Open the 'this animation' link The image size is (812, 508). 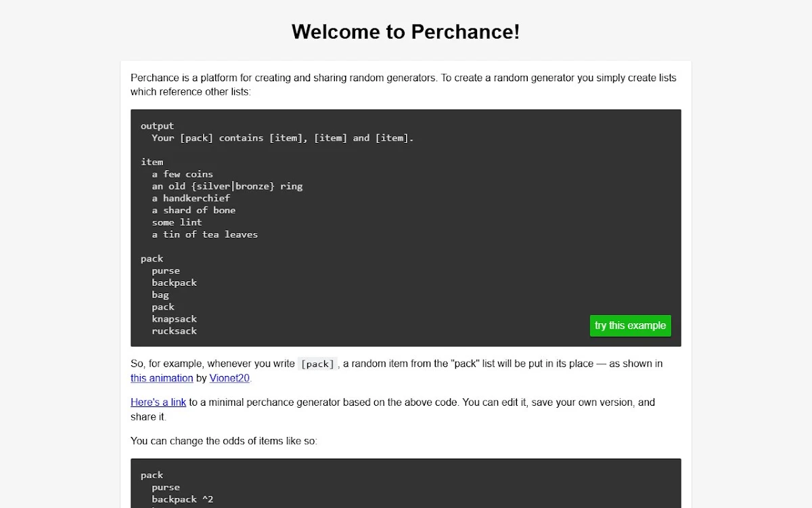pos(162,379)
